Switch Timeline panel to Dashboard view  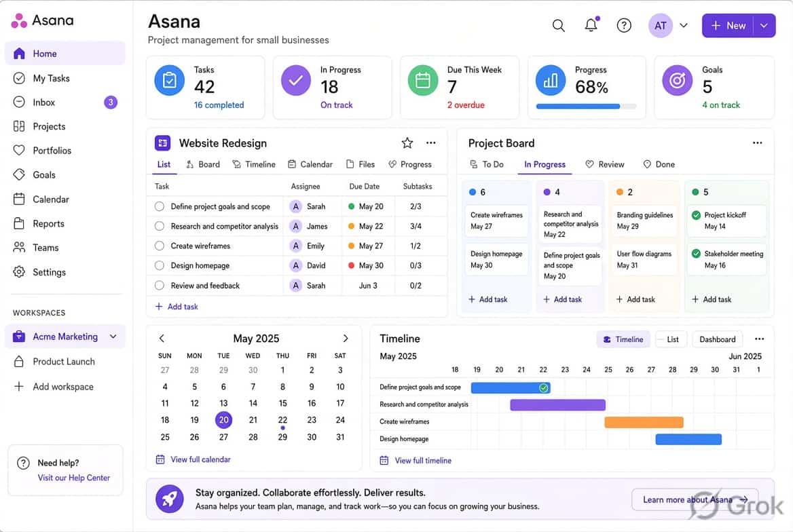tap(718, 339)
